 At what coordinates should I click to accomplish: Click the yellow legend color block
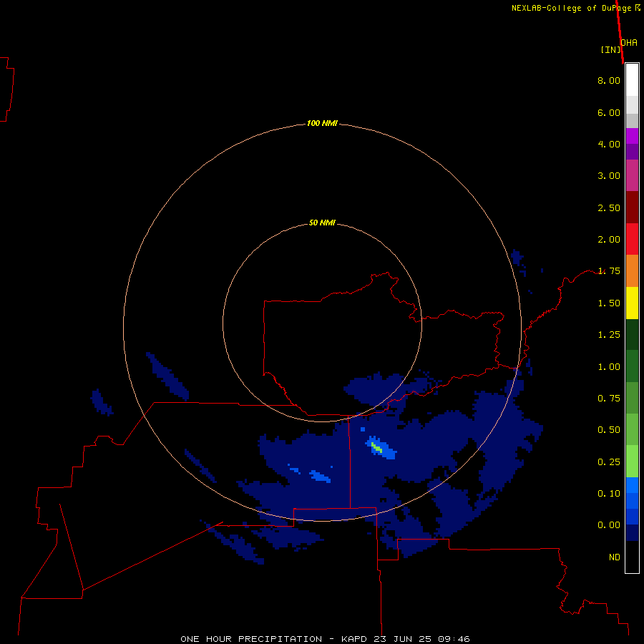click(632, 303)
